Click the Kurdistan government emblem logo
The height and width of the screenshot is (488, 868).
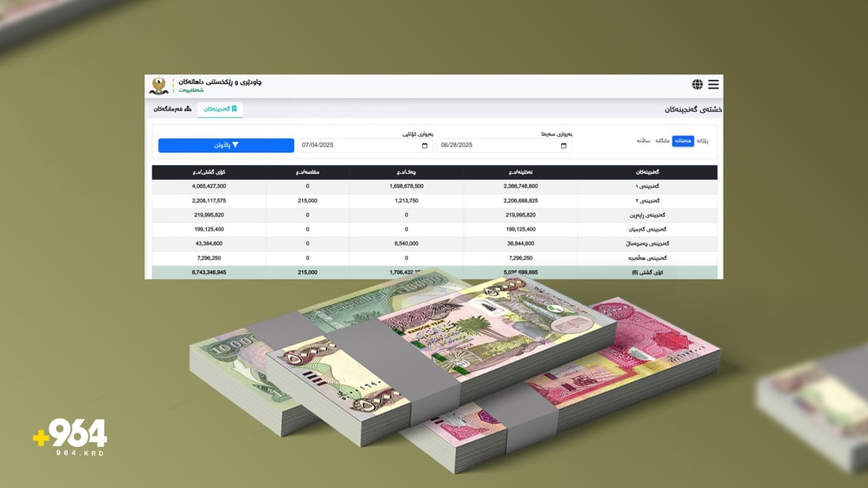tap(159, 85)
